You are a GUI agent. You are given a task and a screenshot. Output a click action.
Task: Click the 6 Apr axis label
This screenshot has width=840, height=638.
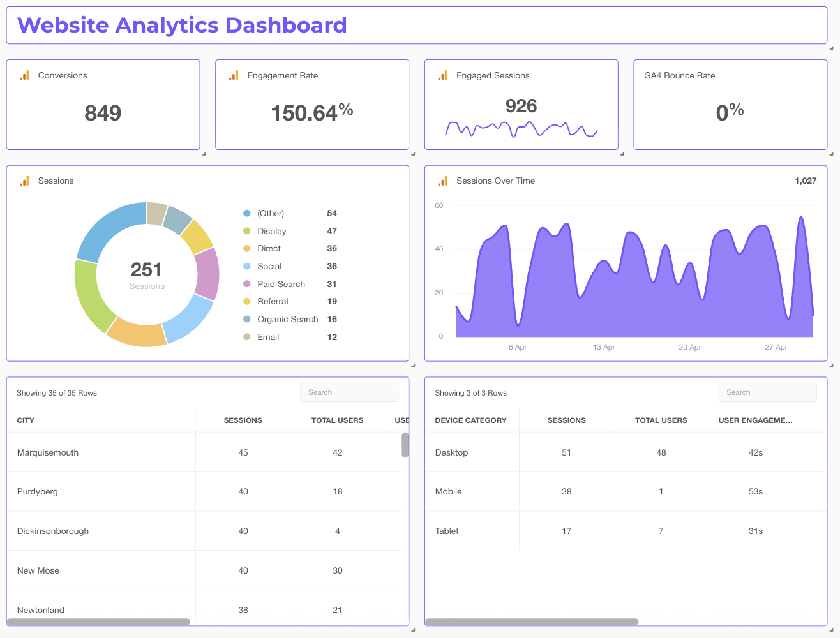point(518,347)
